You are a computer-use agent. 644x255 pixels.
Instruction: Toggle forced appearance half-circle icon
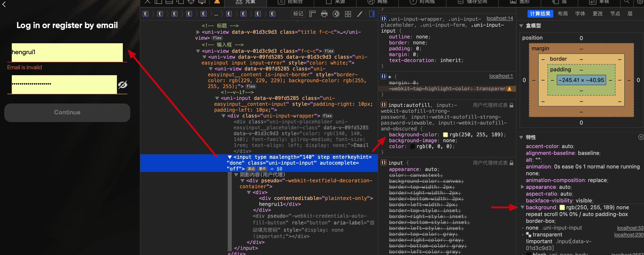[x=336, y=14]
